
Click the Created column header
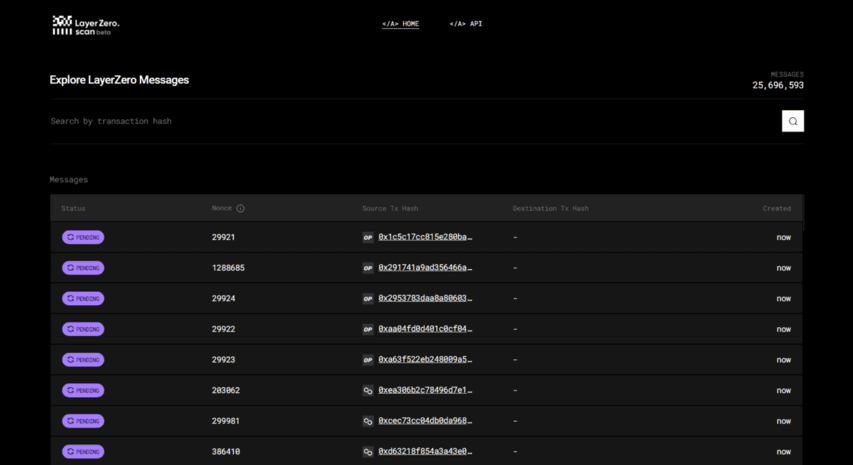(777, 208)
